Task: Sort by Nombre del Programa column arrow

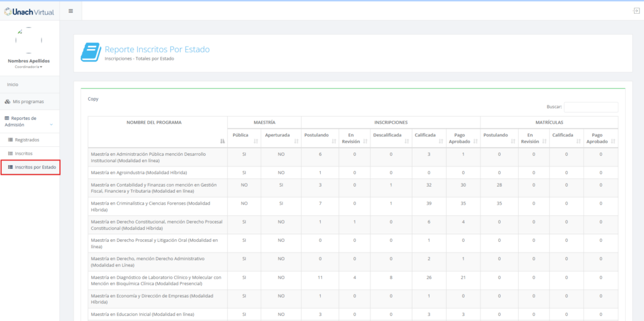Action: (222, 141)
